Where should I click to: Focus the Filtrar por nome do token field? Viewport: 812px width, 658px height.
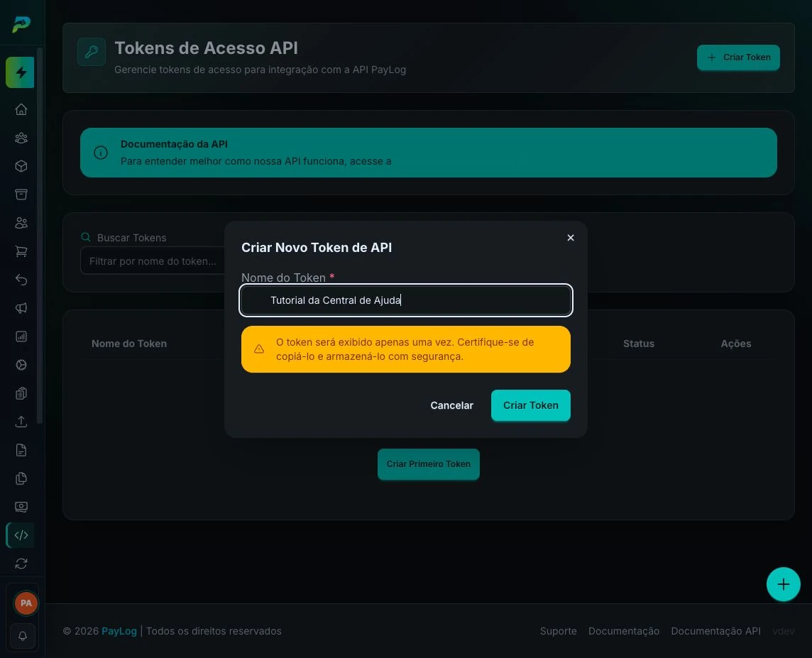pos(153,261)
